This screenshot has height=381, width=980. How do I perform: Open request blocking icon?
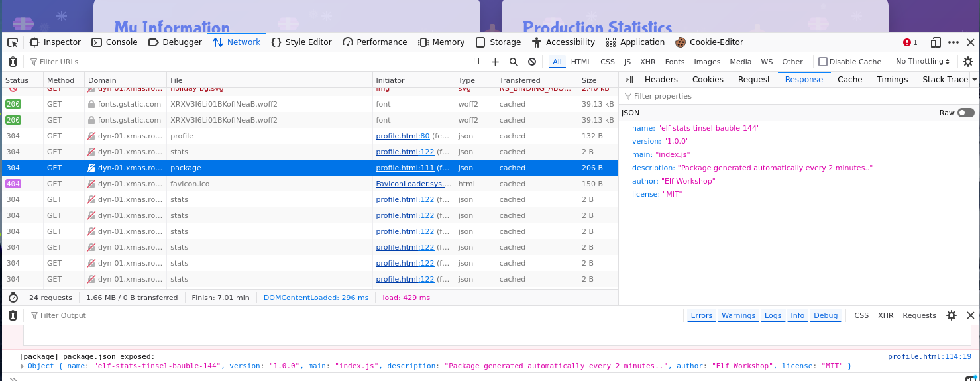[532, 62]
